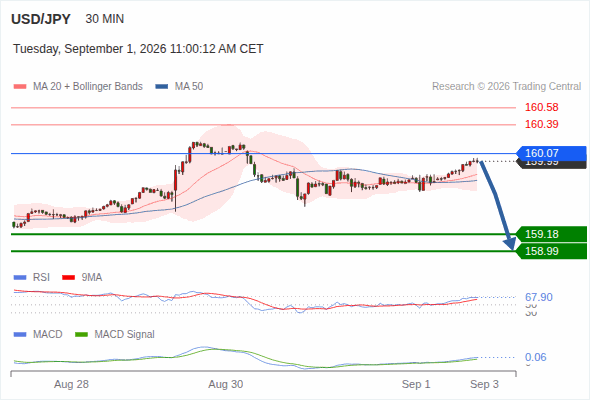The height and width of the screenshot is (400, 590).
Task: Click the 9MA red legend marker
Action: click(68, 278)
